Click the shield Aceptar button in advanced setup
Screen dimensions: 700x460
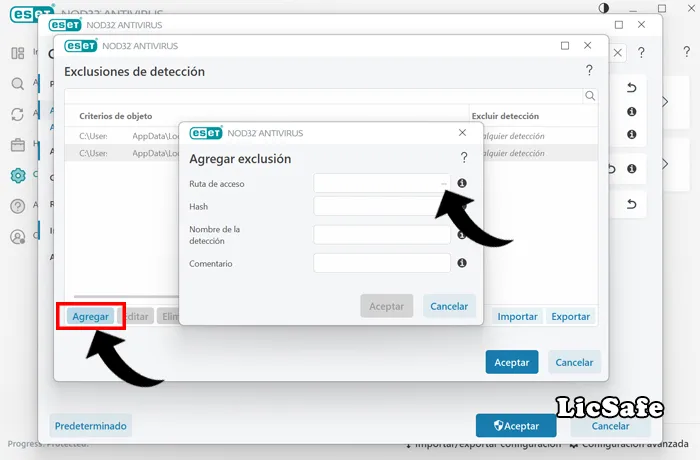[x=516, y=426]
